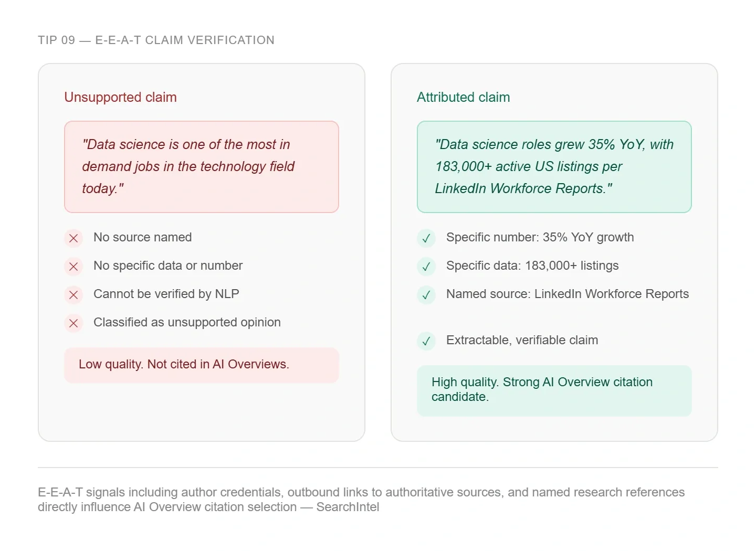Click the red quote box about in-demand jobs
This screenshot has height=551, width=756.
coord(202,167)
